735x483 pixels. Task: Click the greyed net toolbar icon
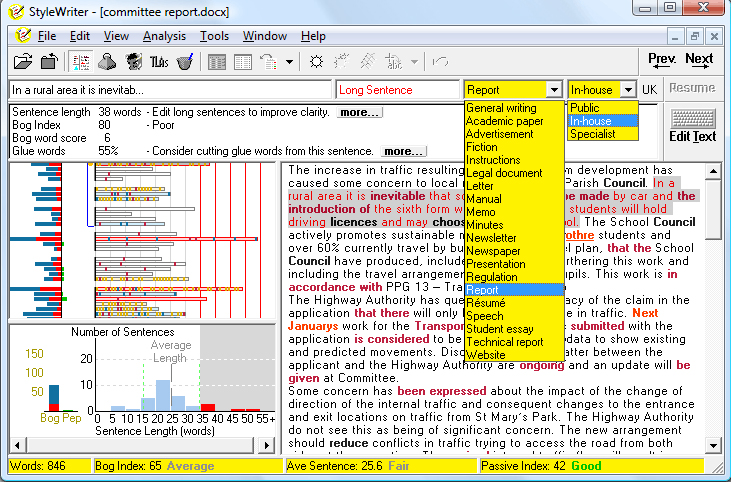[x=368, y=61]
